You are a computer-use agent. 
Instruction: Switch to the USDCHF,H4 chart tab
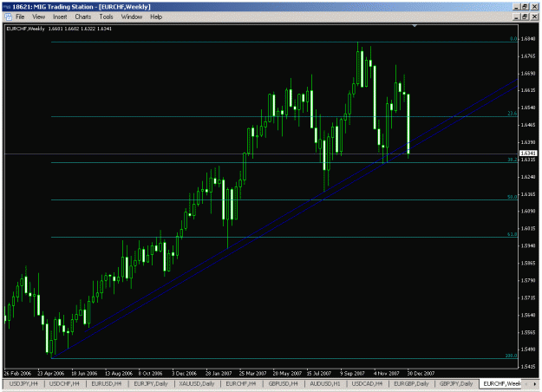(x=64, y=383)
